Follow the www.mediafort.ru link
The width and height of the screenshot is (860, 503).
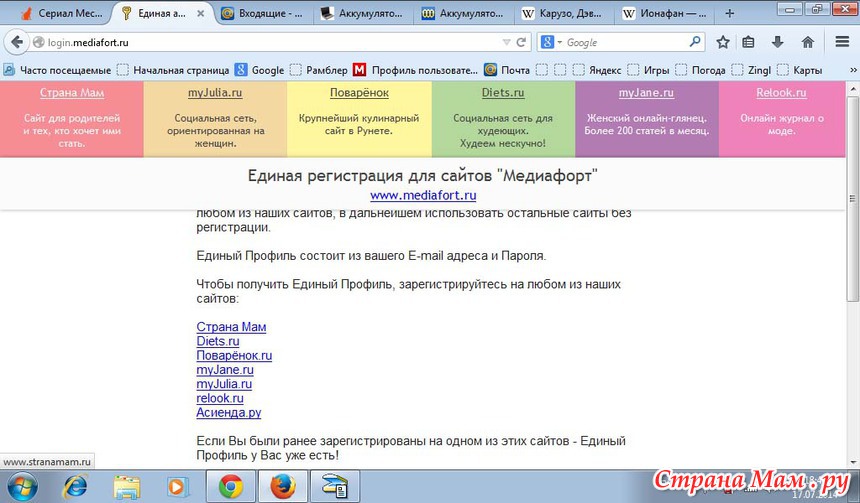pyautogui.click(x=423, y=195)
